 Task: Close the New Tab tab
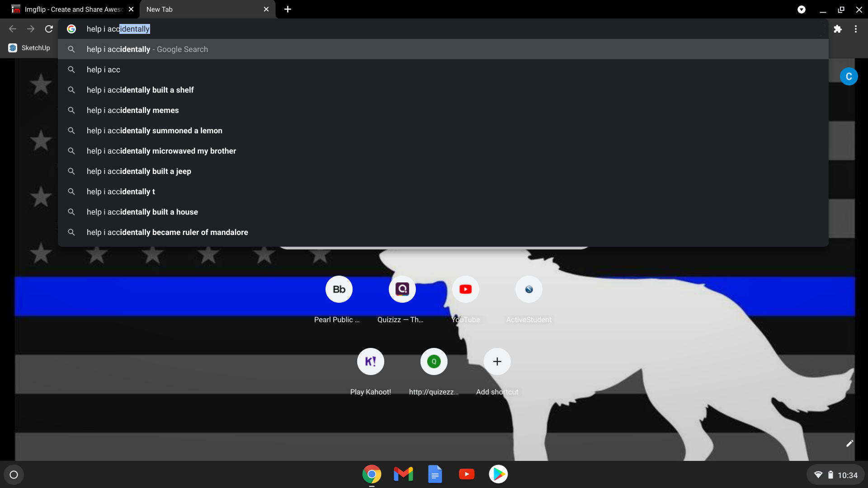tap(266, 9)
